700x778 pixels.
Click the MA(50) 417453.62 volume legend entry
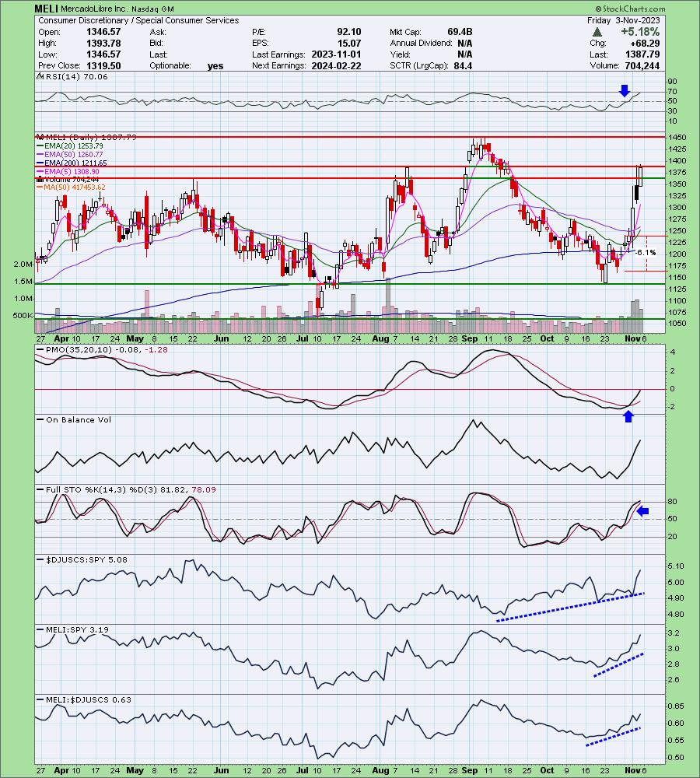pyautogui.click(x=71, y=187)
